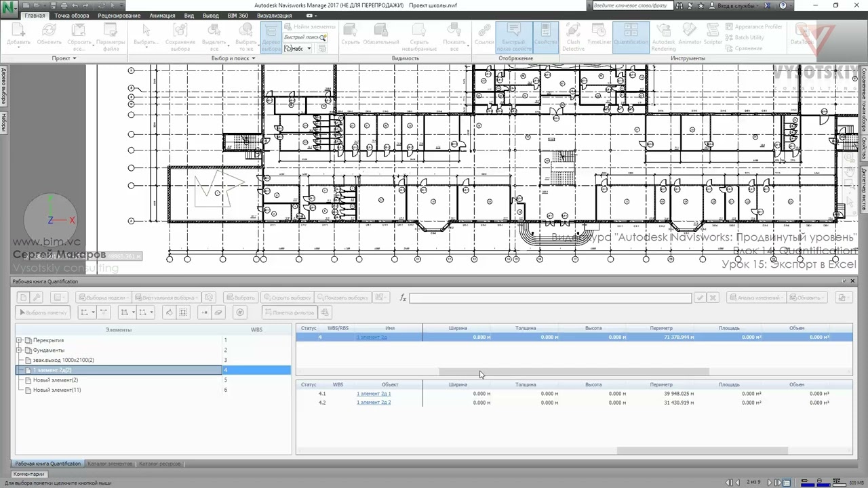Click the Скрыть visibility icon
868x488 pixels.
tap(351, 36)
